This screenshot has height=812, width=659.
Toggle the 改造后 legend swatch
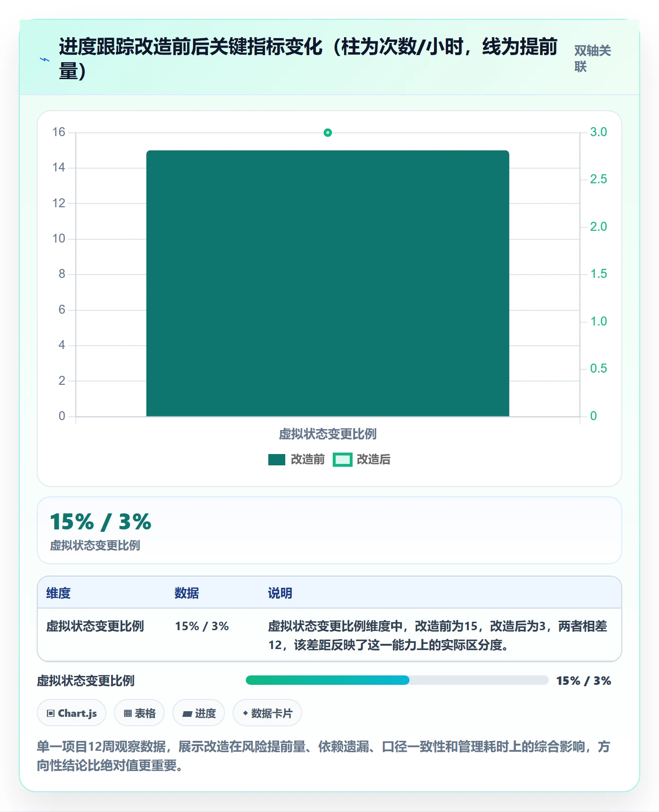click(x=343, y=460)
